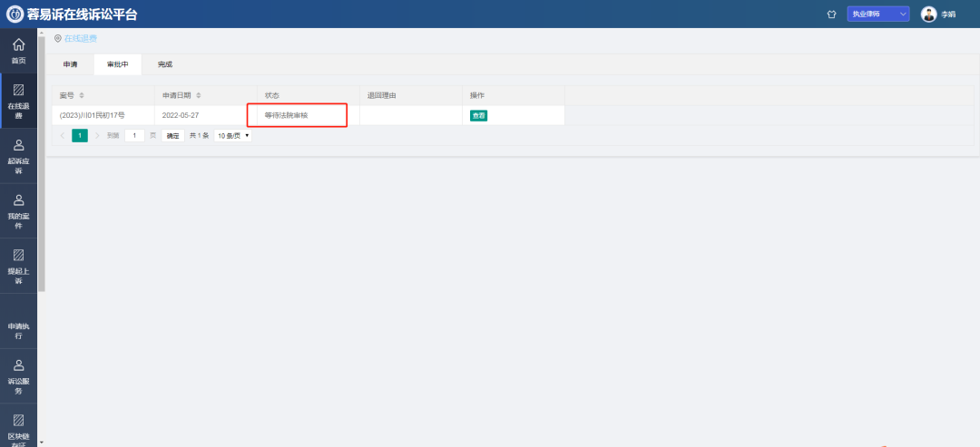Open 起诉应诉 in the sidebar

[x=19, y=156]
